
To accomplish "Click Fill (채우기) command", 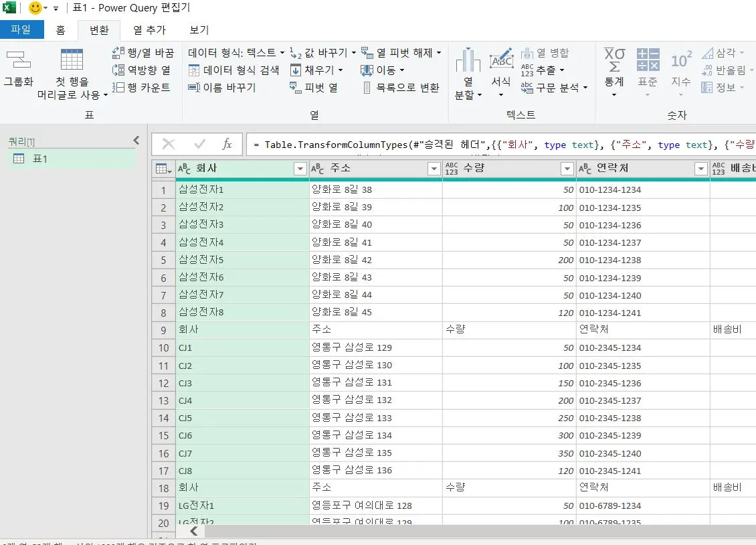I will click(x=316, y=70).
